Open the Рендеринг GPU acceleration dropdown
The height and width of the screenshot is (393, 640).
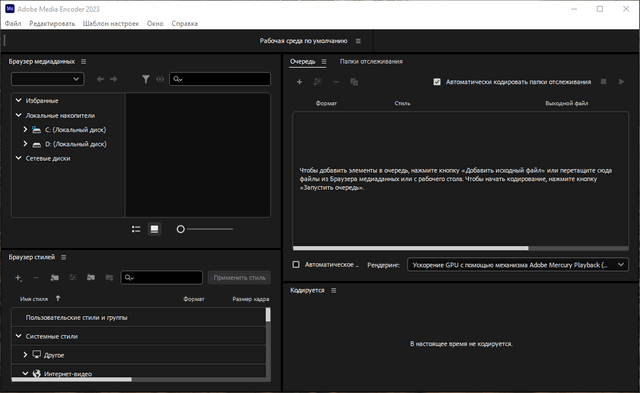pyautogui.click(x=518, y=265)
